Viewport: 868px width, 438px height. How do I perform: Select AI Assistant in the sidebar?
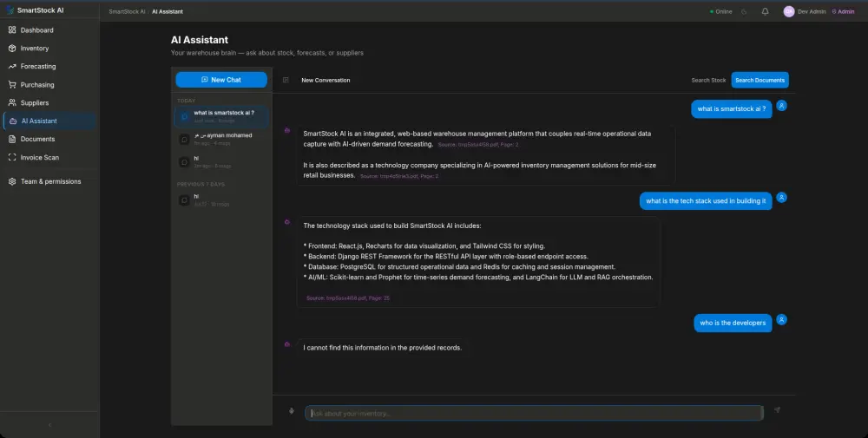[x=49, y=121]
